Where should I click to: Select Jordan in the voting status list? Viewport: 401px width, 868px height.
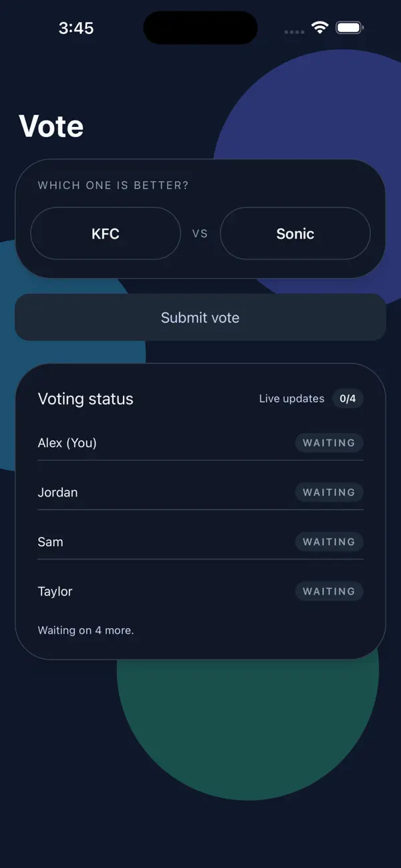tap(57, 492)
